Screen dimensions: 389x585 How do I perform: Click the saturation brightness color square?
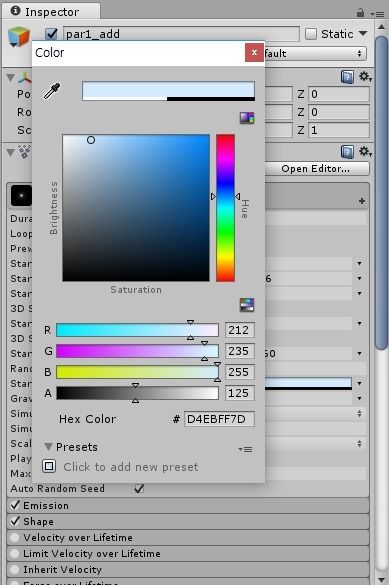coord(136,208)
